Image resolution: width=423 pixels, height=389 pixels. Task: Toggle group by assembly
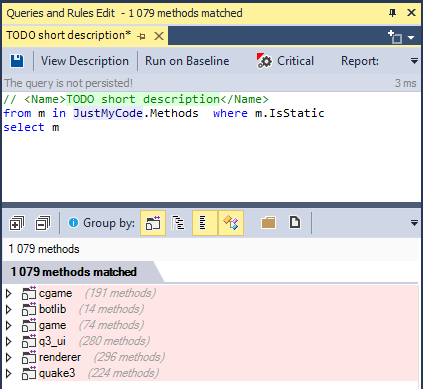153,223
